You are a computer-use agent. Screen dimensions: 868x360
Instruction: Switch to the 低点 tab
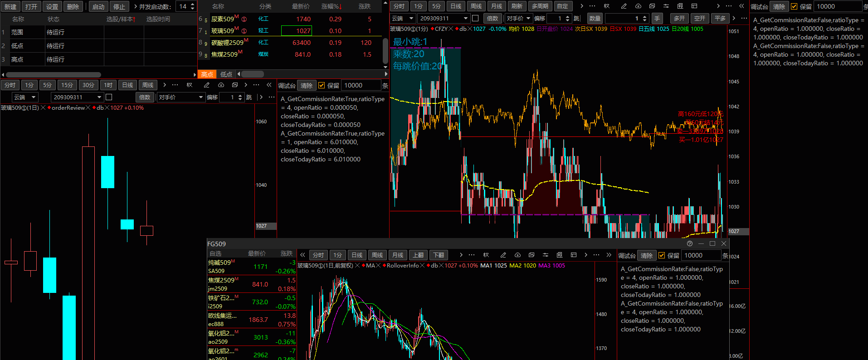coord(226,74)
